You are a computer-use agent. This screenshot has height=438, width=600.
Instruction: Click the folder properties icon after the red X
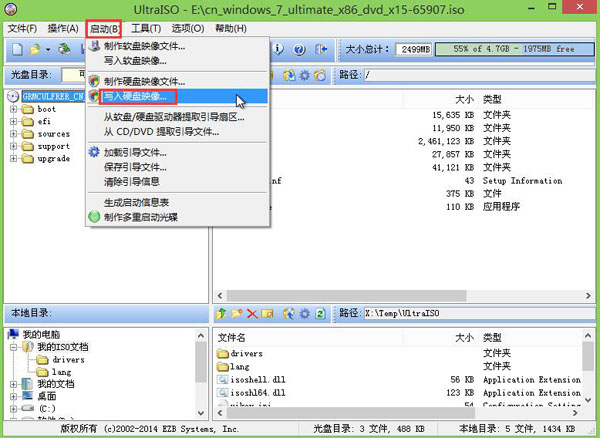(x=267, y=314)
